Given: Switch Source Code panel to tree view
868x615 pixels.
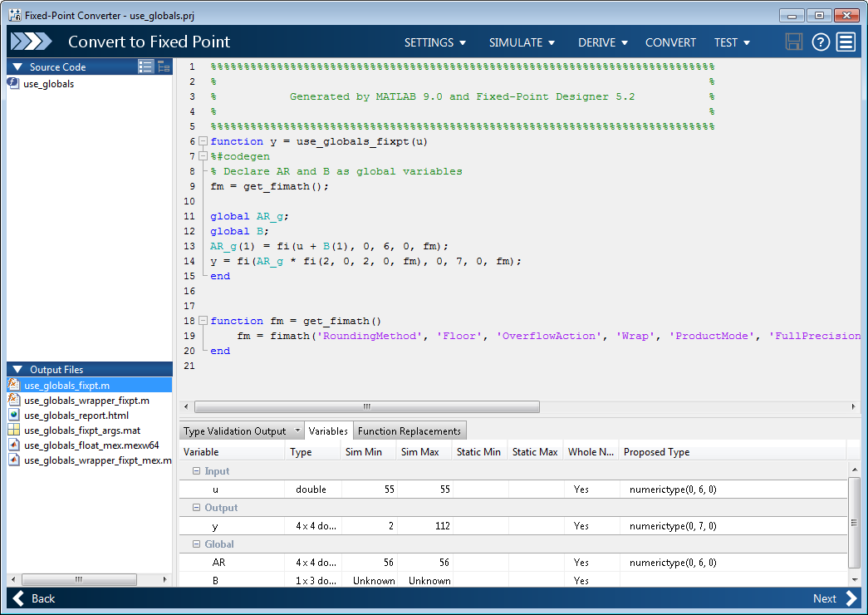Looking at the screenshot, I should pos(164,66).
